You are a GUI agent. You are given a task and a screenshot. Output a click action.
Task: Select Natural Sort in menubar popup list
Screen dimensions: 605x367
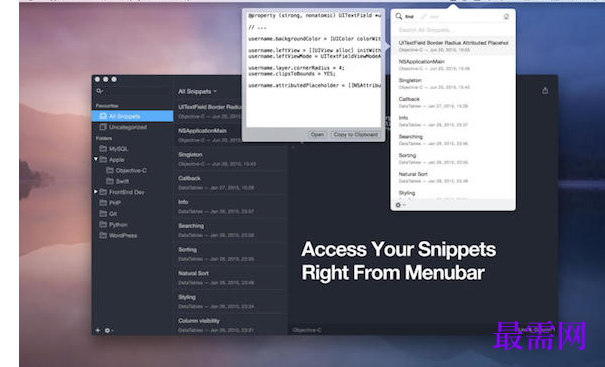[453, 177]
